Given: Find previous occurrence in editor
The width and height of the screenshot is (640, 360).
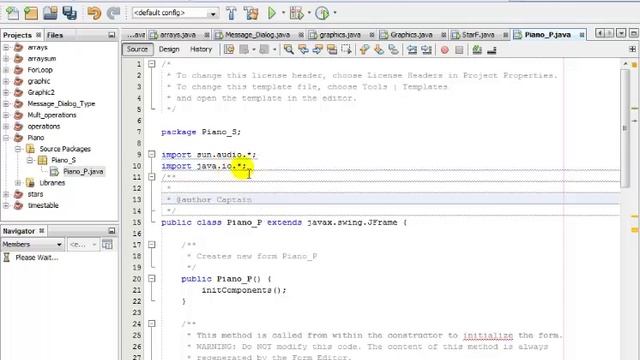Looking at the screenshot, I should coord(303,50).
